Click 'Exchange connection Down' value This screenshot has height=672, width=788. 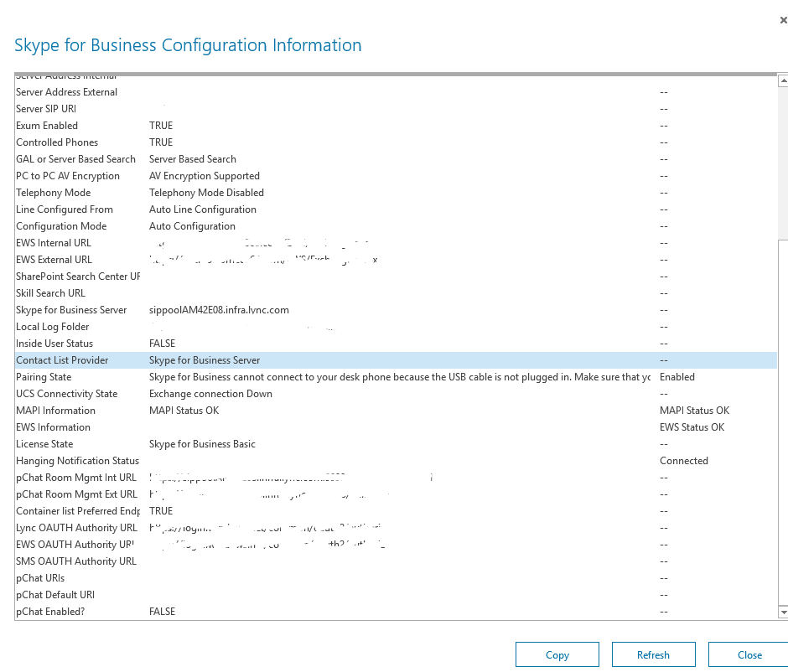[x=210, y=394]
